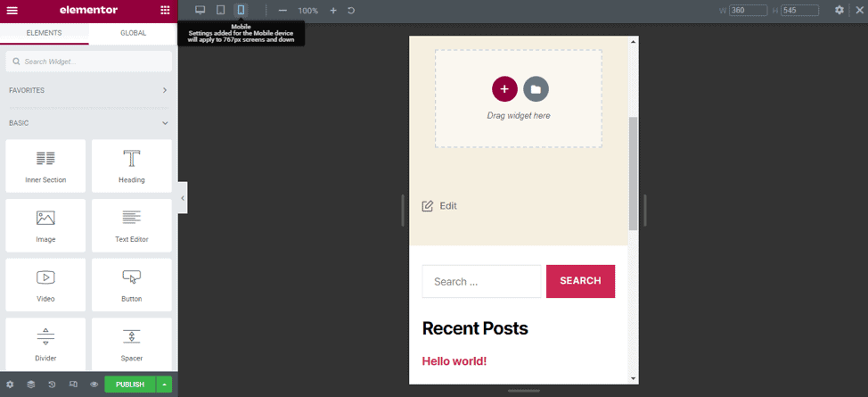Open the Elementor hamburger menu
Image resolution: width=868 pixels, height=397 pixels.
(12, 11)
